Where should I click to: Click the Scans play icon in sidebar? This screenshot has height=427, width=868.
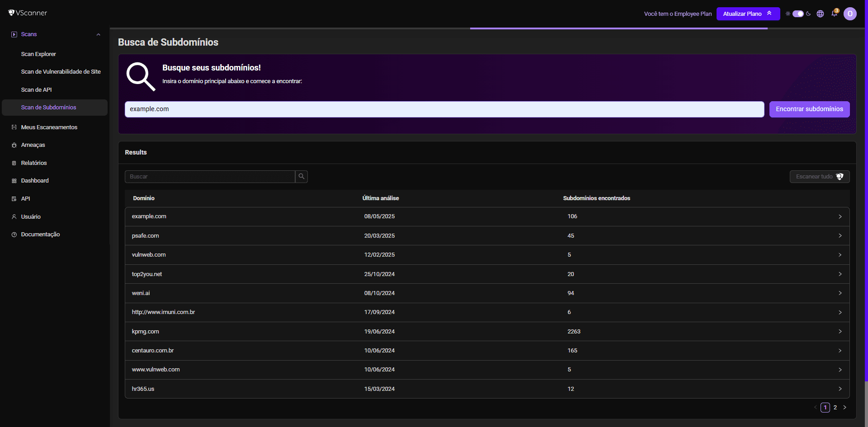[x=14, y=34]
